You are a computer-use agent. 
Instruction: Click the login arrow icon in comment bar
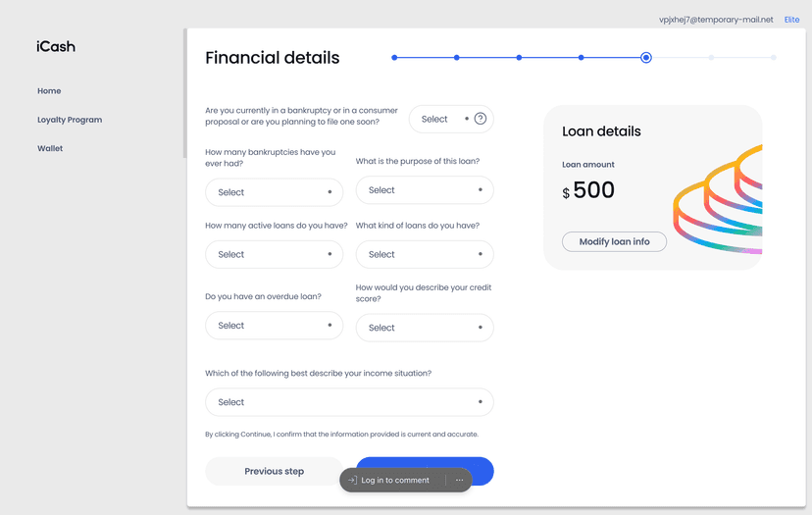tap(352, 480)
